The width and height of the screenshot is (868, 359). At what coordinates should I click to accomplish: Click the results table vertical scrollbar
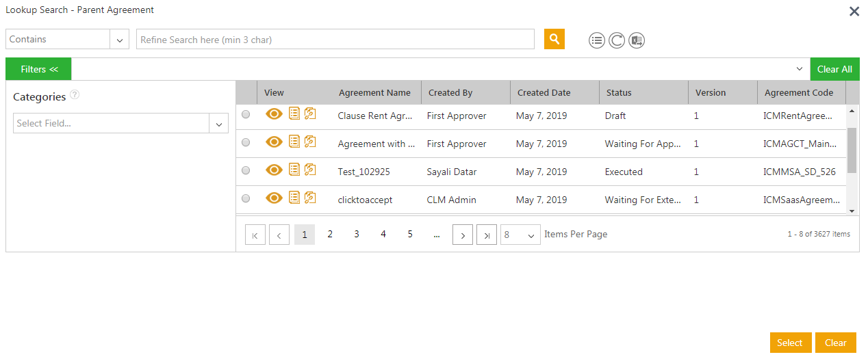[x=852, y=150]
